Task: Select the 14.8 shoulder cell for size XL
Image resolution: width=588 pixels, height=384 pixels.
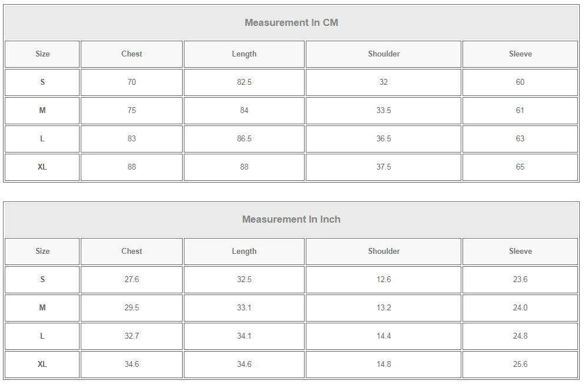Action: pos(384,365)
